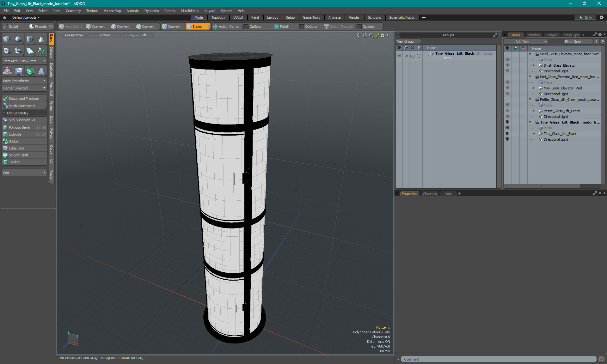Click the Filter Items field
The width and height of the screenshot is (607, 364).
click(578, 42)
